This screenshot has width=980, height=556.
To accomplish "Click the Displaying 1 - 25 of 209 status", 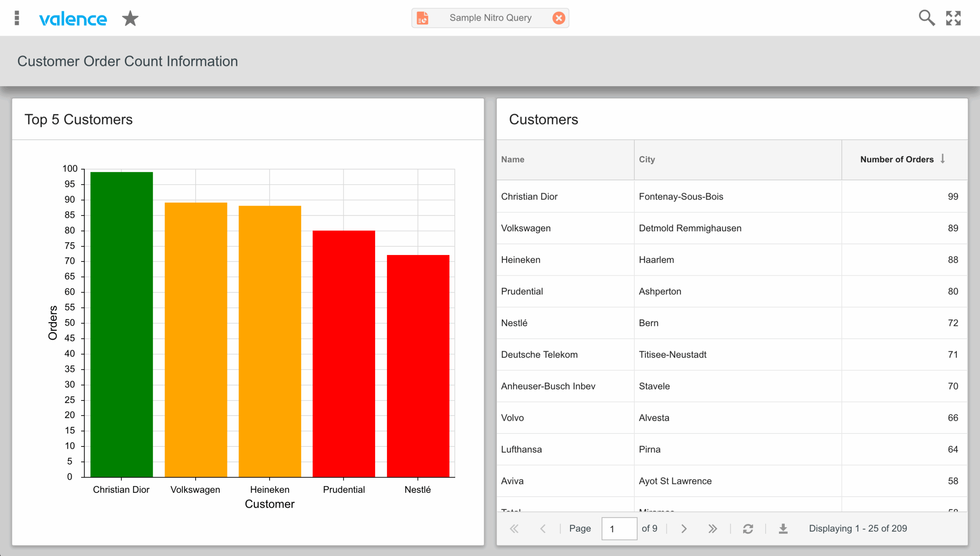I will click(x=858, y=528).
